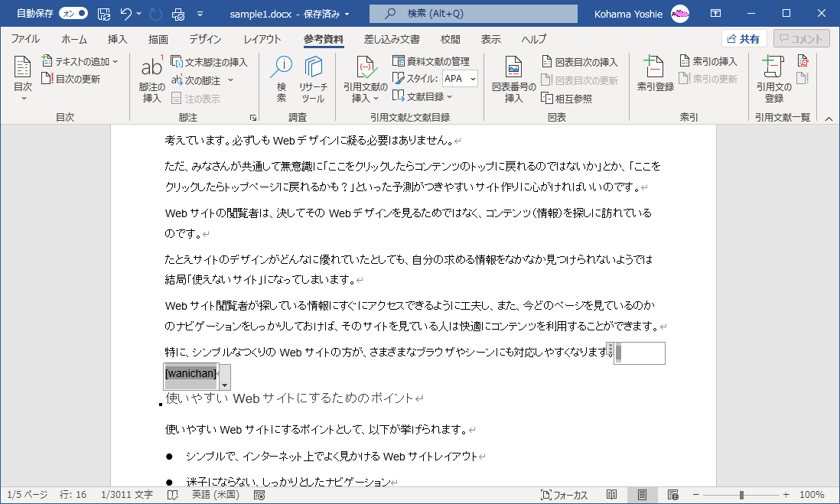This screenshot has height=504, width=840.
Task: Switch to Web Layout view icon
Action: click(673, 495)
